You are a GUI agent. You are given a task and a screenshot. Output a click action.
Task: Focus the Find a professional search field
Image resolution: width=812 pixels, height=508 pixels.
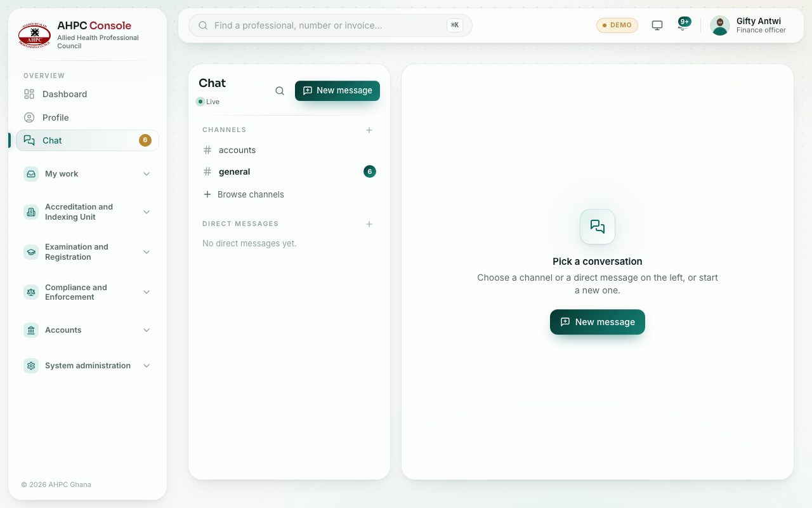[x=331, y=25]
